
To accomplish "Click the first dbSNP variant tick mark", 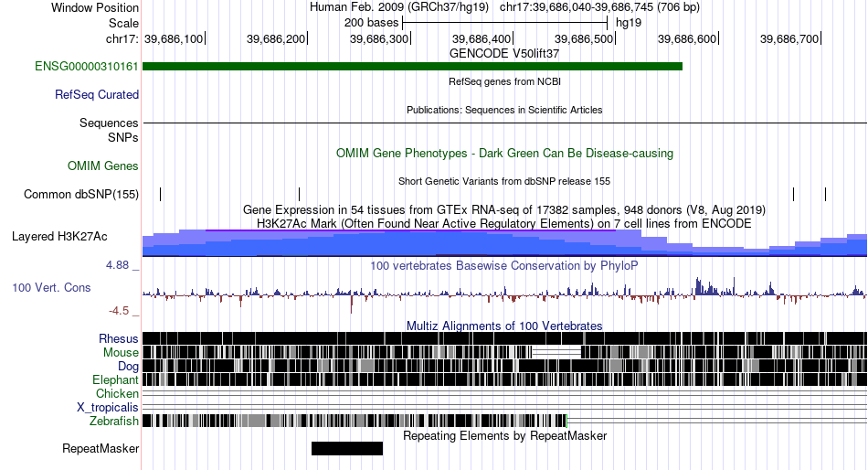I will (x=161, y=194).
